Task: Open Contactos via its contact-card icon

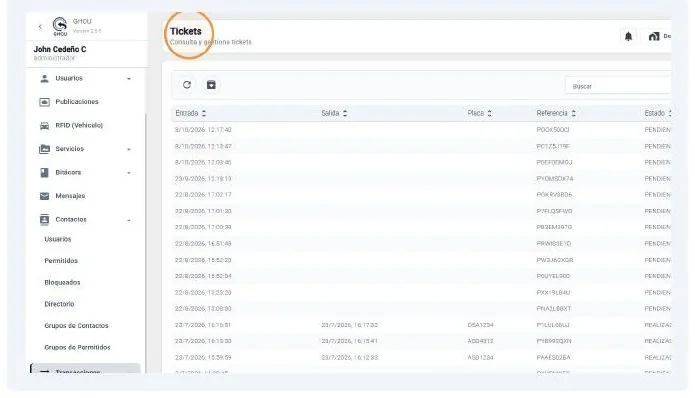Action: [44, 219]
